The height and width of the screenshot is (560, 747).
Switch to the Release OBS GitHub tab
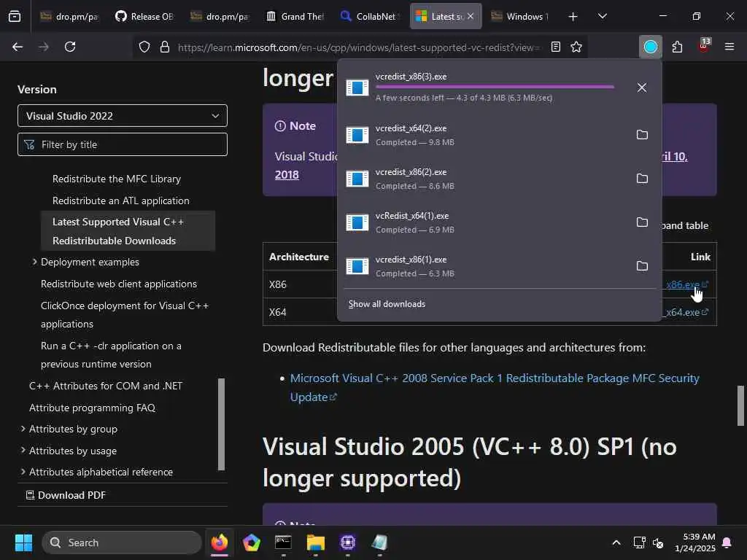point(145,17)
